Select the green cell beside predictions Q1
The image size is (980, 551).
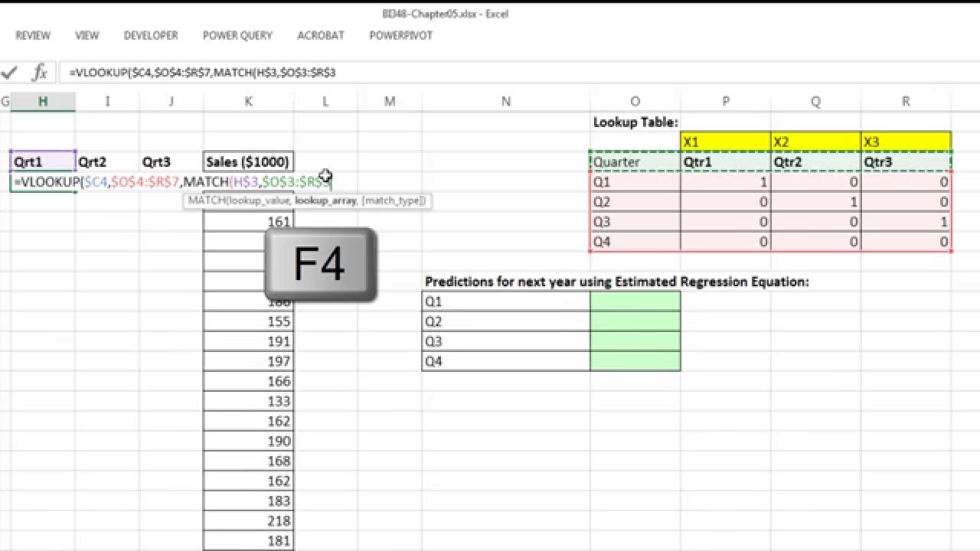[635, 302]
